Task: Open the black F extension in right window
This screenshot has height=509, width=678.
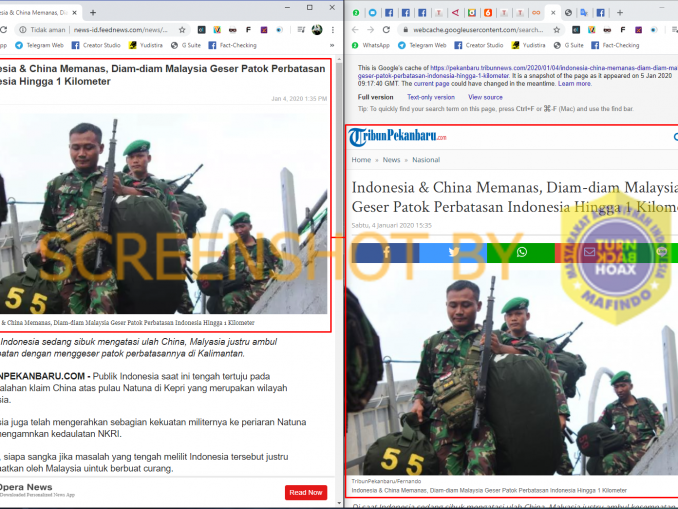Action: [623, 30]
